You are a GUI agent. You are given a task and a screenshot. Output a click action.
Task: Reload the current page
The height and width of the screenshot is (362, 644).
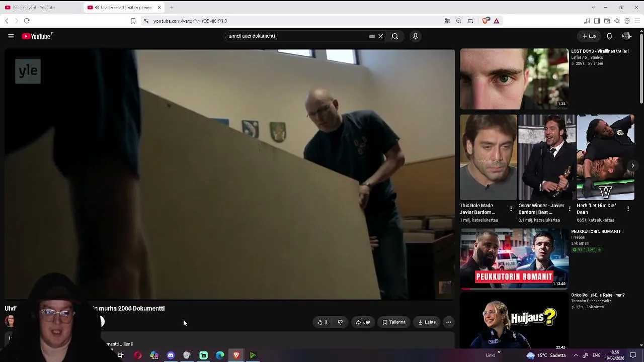pyautogui.click(x=27, y=21)
